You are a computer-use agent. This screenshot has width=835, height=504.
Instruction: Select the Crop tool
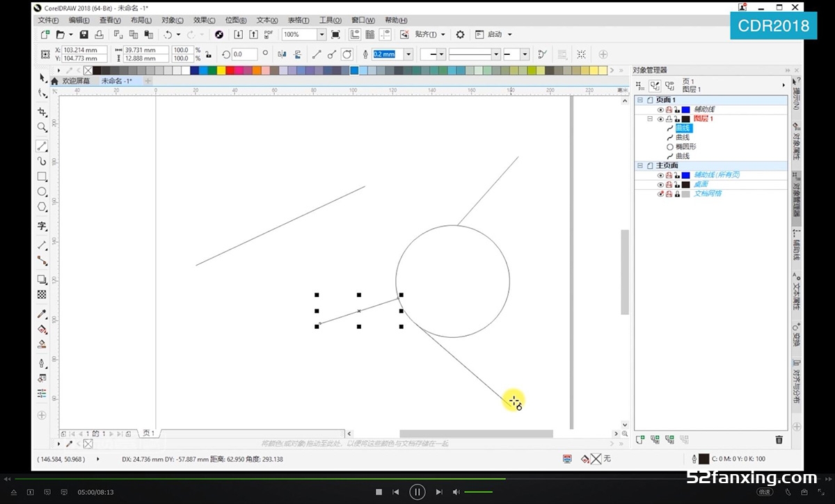point(42,112)
